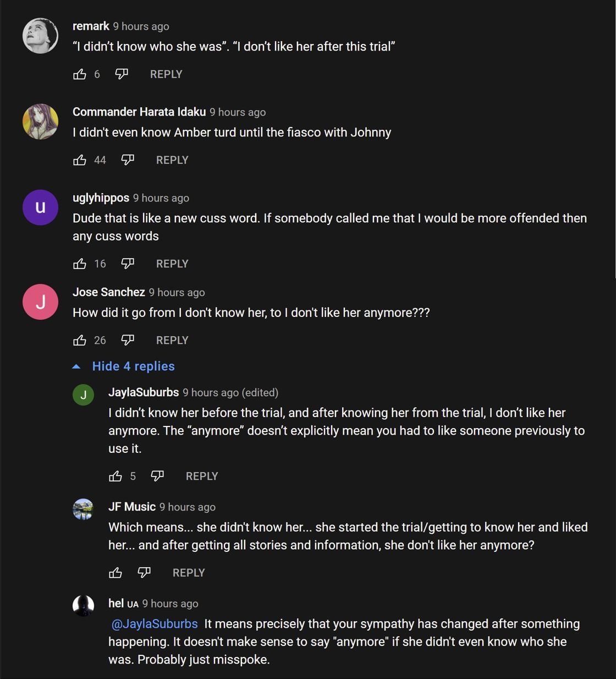Image resolution: width=616 pixels, height=679 pixels.
Task: Open JF Music's profile avatar
Action: 83,510
